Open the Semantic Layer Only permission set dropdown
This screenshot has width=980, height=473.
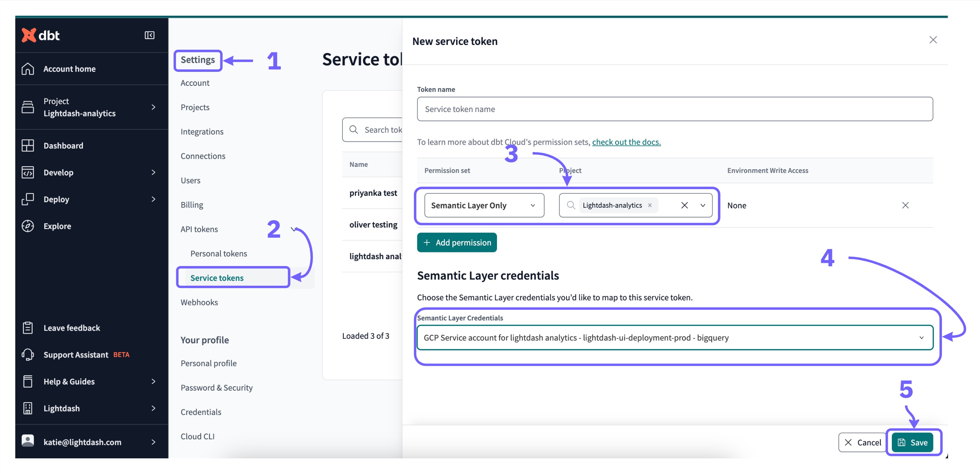(484, 205)
